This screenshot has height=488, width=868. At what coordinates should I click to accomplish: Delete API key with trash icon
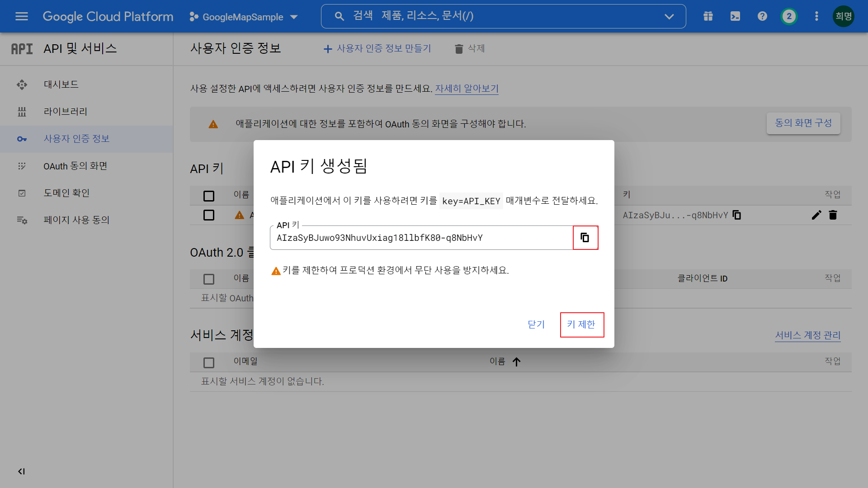(x=833, y=215)
